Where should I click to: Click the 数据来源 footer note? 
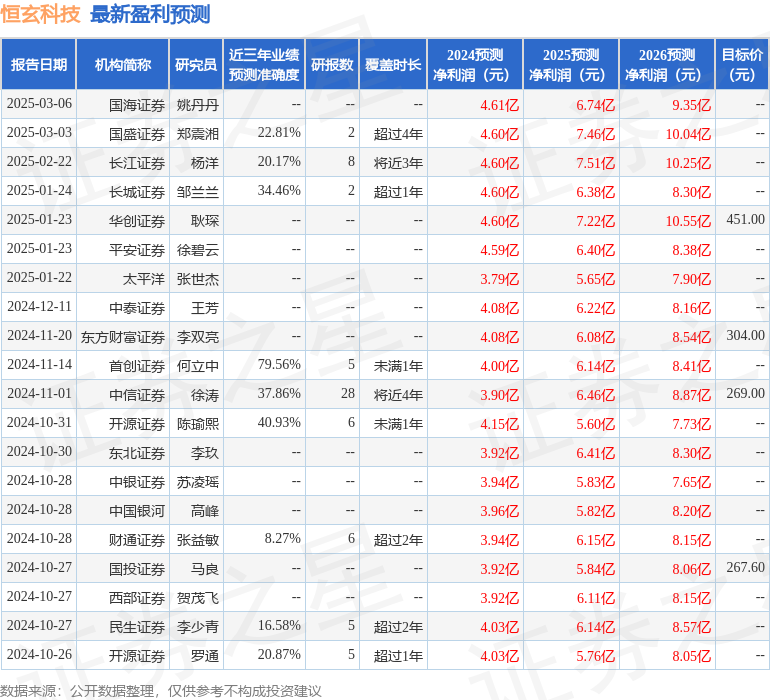coord(161,691)
